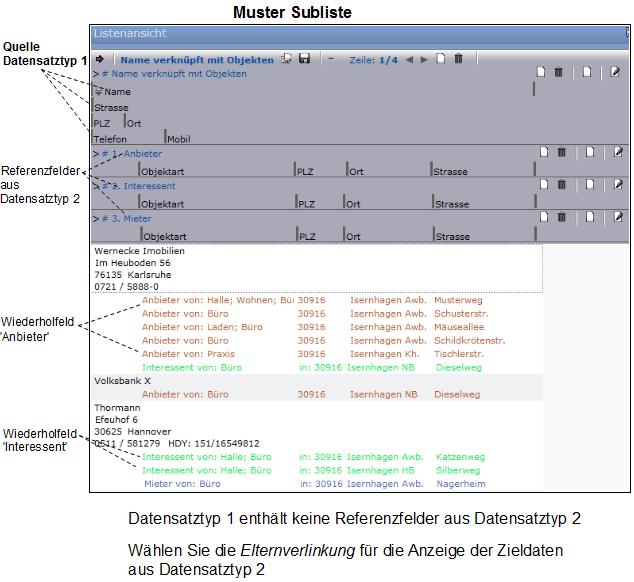Edit the Mieter sublist with pencil icon

617,216
